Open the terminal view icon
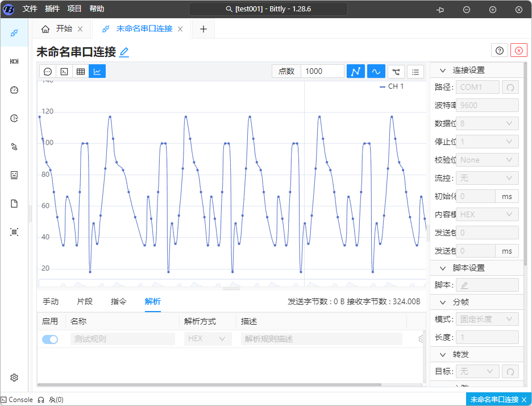This screenshot has height=406, width=532. click(64, 72)
